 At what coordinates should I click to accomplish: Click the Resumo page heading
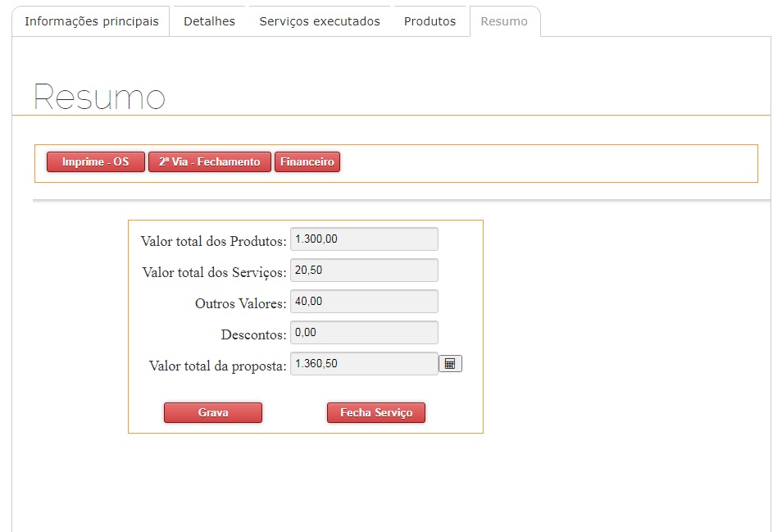[x=99, y=97]
